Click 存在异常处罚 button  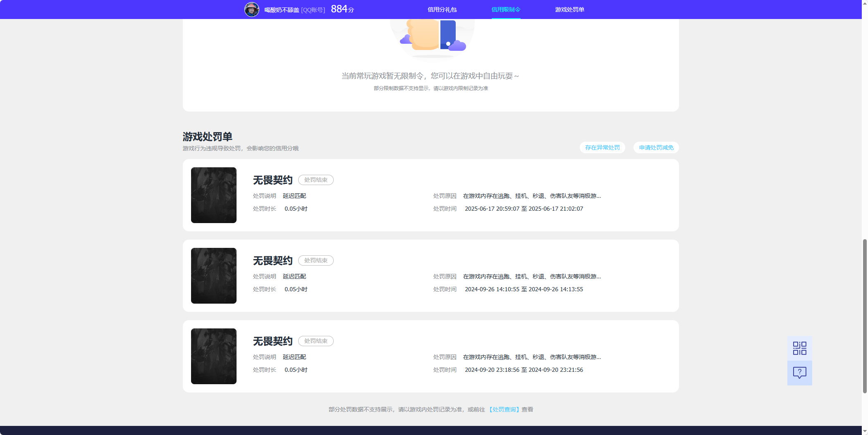pyautogui.click(x=602, y=147)
